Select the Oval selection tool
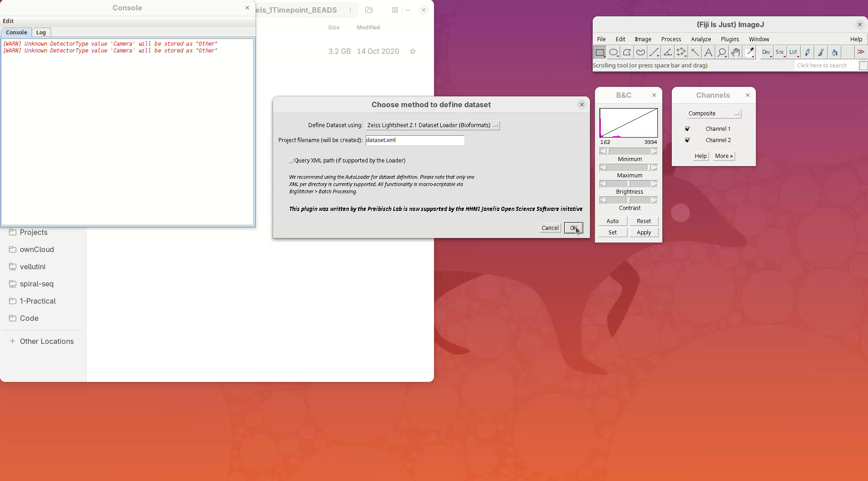Screen dimensions: 868x481 pos(613,52)
